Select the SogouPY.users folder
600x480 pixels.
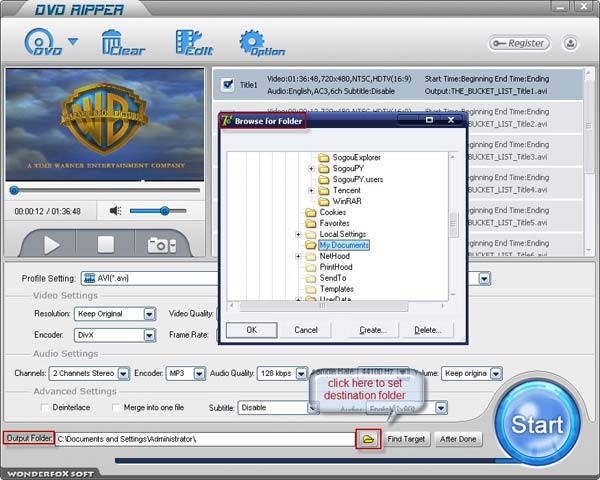pyautogui.click(x=351, y=179)
